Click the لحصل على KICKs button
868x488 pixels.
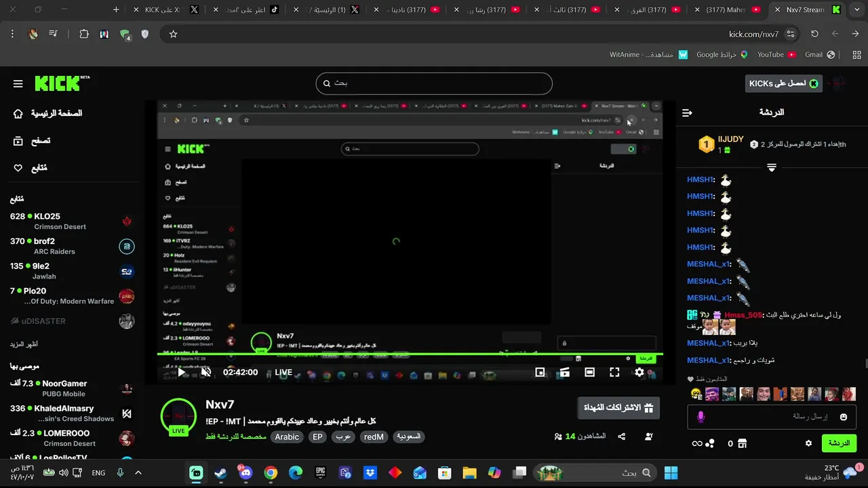click(x=783, y=83)
